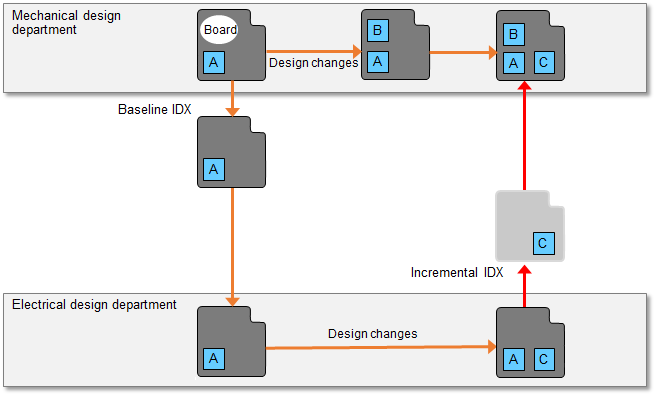Select component A on the Board icon
The width and height of the screenshot is (656, 396).
coord(214,62)
